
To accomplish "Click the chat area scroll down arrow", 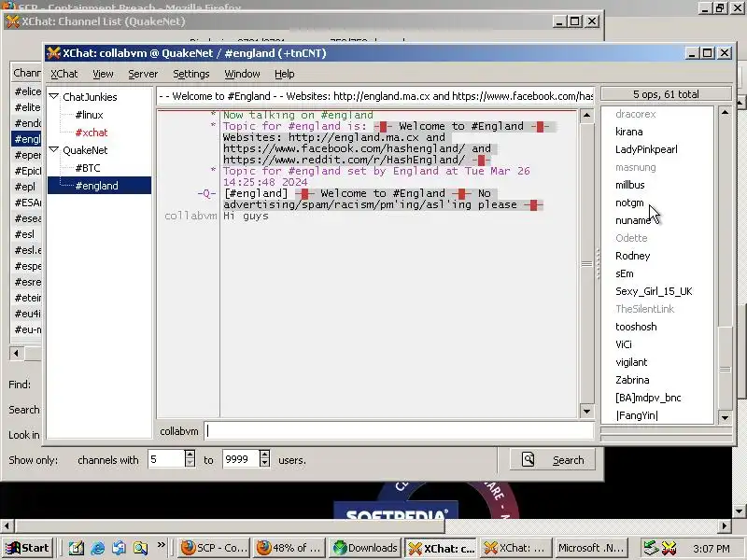I will 587,411.
